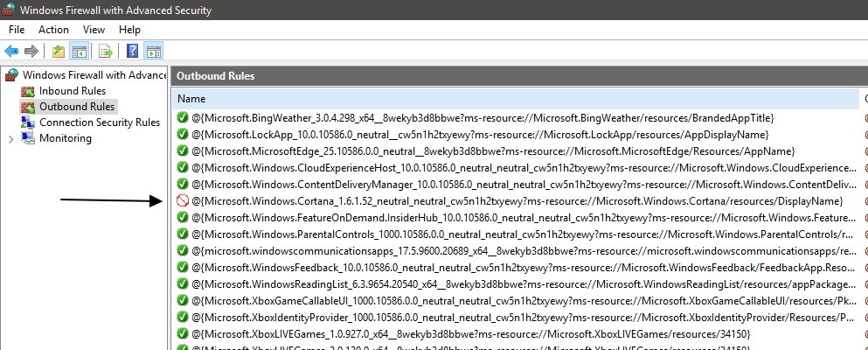Screen dimensions: 868x350
Task: Open the File menu
Action: (17, 30)
